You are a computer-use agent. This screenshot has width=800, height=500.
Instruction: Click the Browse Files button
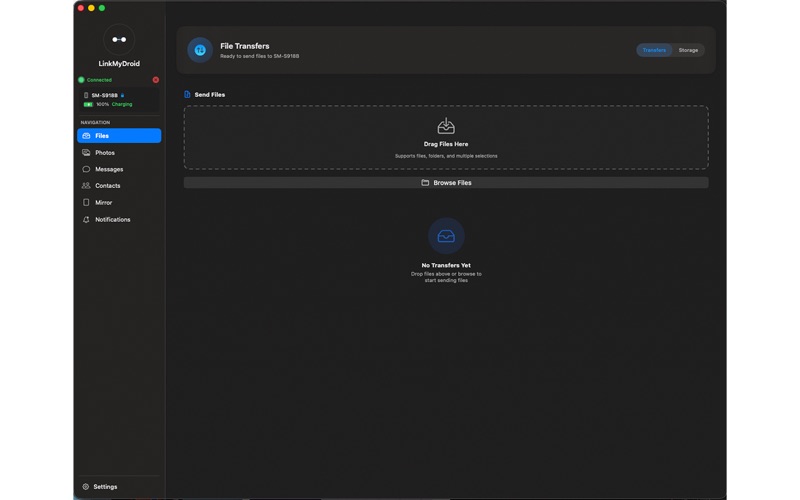pyautogui.click(x=446, y=183)
